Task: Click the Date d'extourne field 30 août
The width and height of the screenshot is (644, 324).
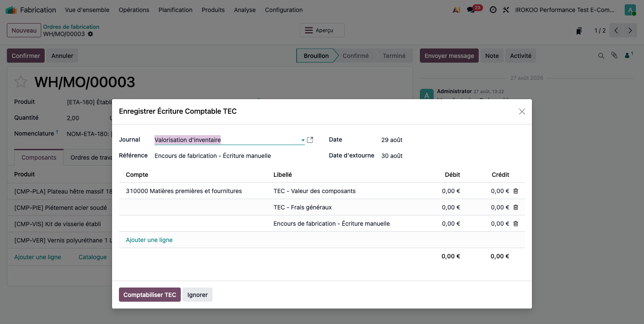Action: (392, 156)
